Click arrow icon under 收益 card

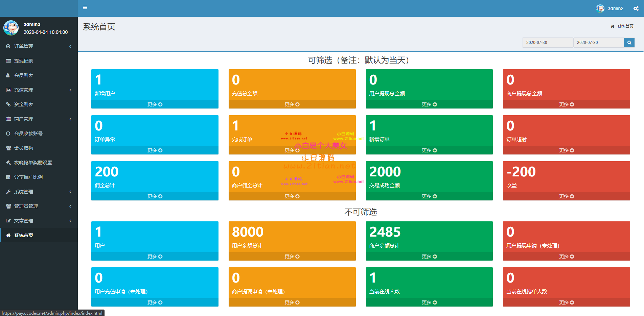click(x=572, y=196)
